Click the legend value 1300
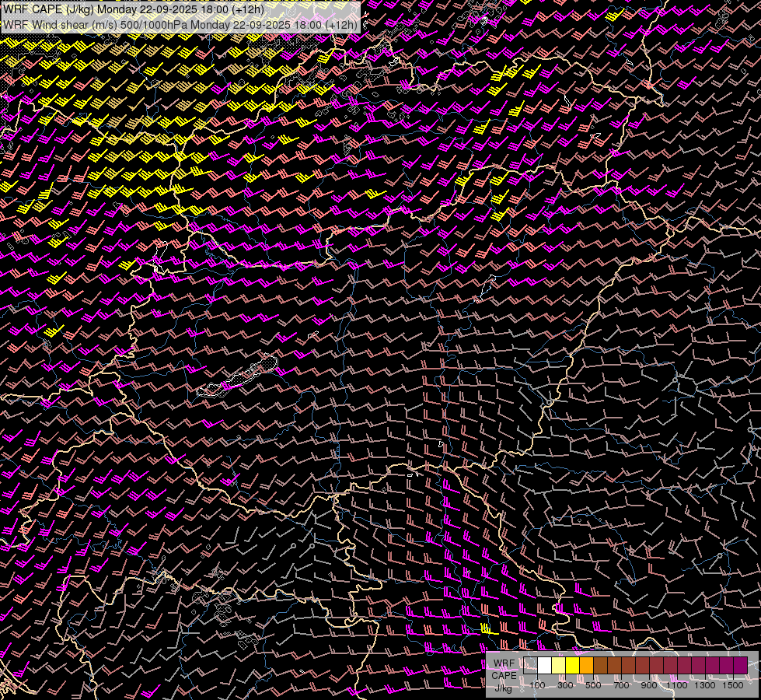 point(705,685)
